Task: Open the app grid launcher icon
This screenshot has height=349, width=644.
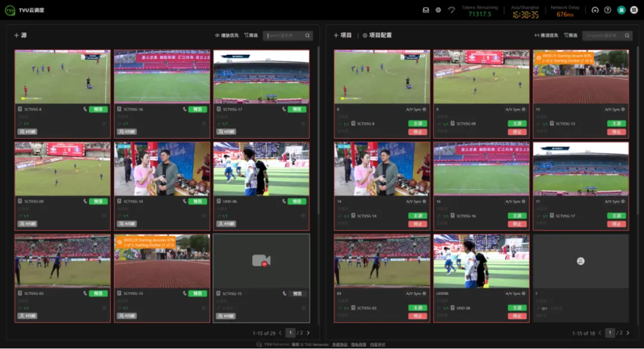Action: 634,10
